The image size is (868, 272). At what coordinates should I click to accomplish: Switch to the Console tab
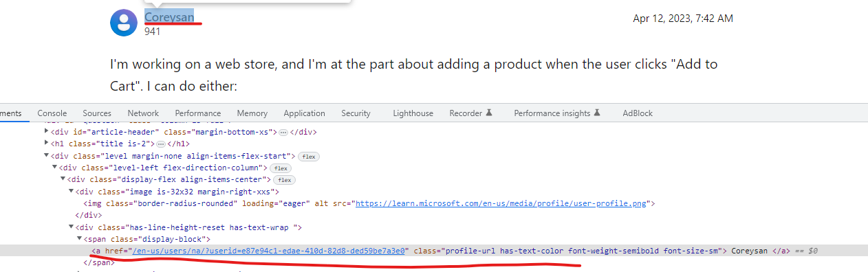coord(52,113)
